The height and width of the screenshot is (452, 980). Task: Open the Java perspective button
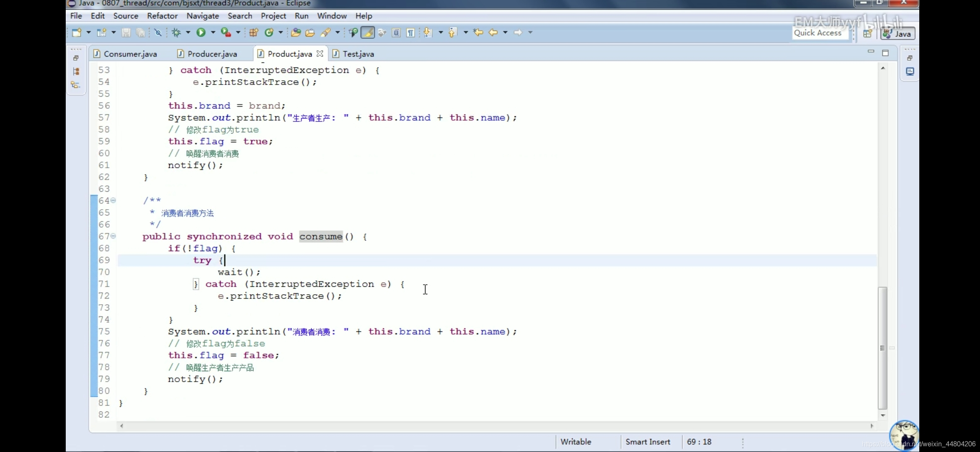click(898, 34)
